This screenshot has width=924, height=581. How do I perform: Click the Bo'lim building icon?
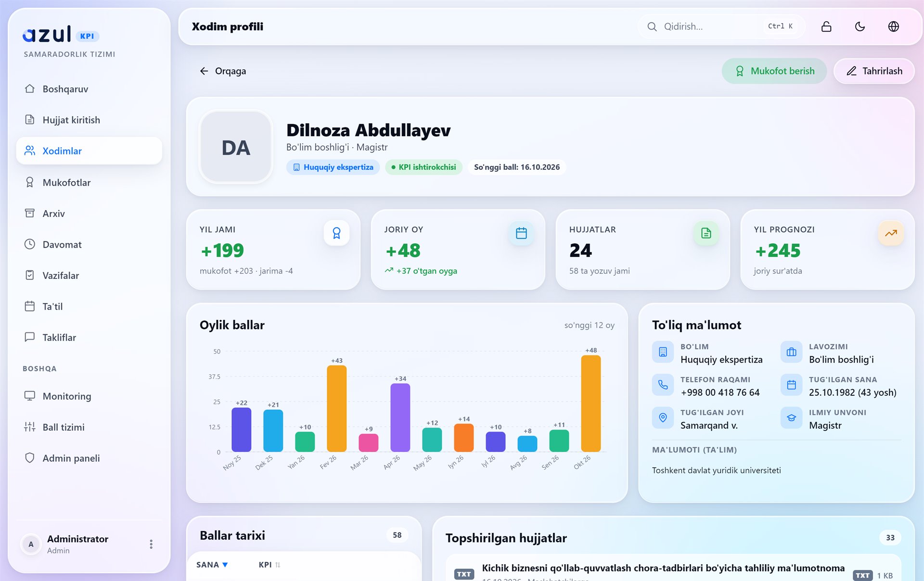(x=663, y=352)
